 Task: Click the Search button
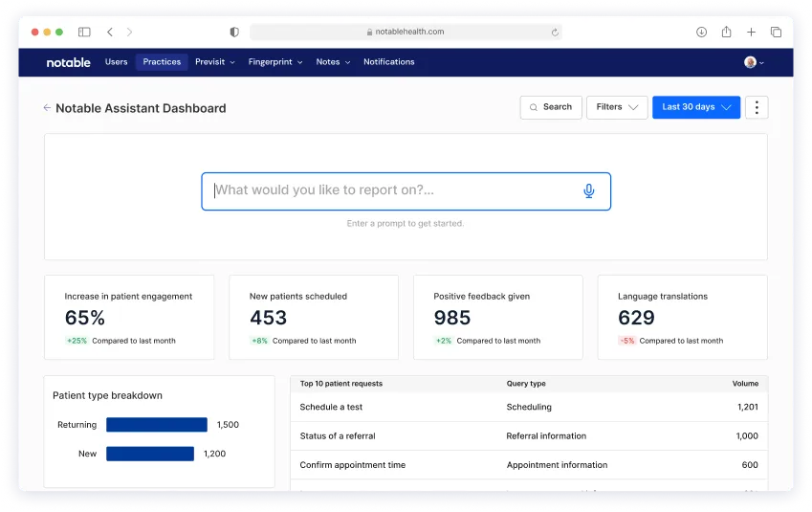coord(551,107)
